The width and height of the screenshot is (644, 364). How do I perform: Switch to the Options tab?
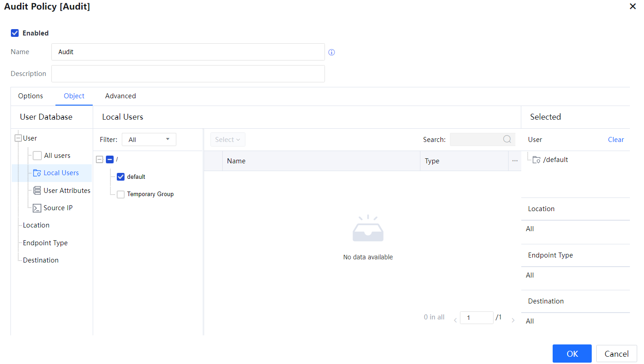[30, 96]
